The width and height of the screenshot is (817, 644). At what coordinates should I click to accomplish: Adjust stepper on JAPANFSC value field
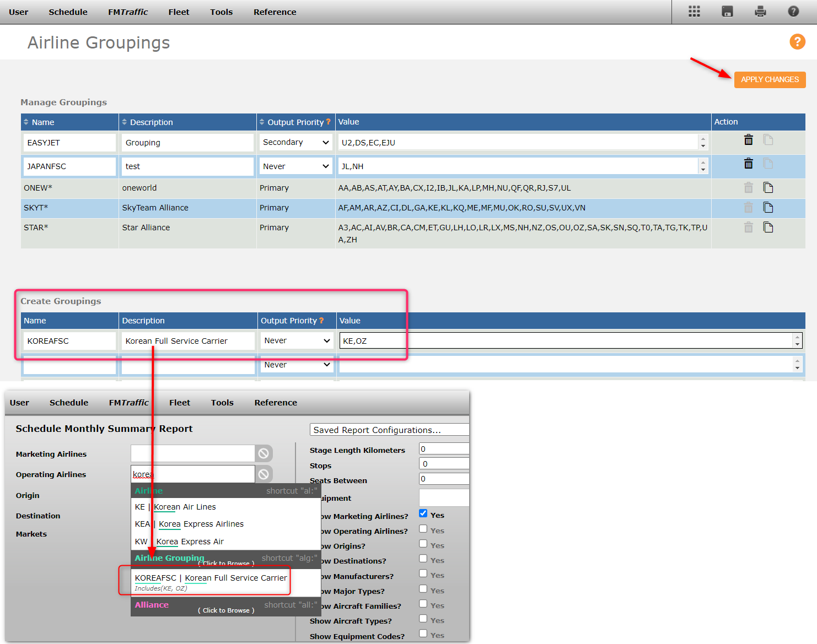pos(703,166)
